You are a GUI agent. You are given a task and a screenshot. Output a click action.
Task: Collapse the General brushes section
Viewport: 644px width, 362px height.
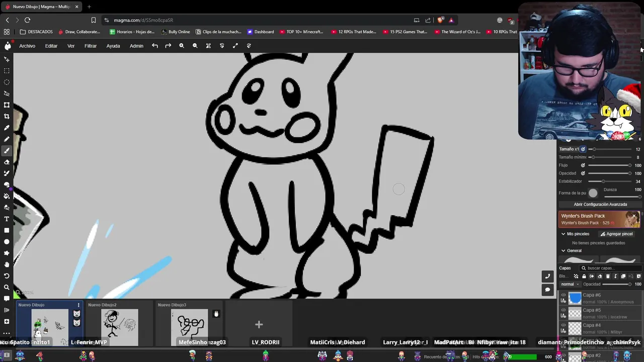click(x=563, y=250)
